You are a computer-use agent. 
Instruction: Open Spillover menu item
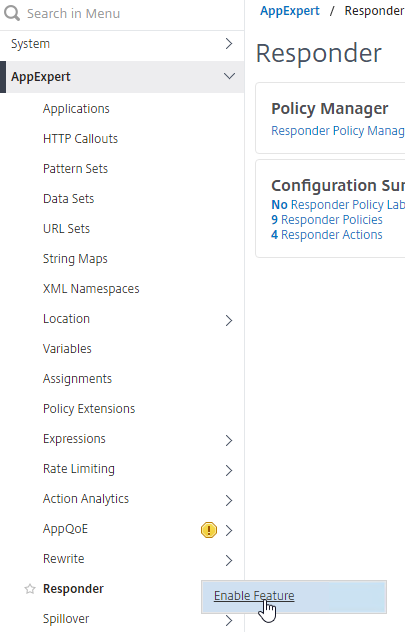66,619
